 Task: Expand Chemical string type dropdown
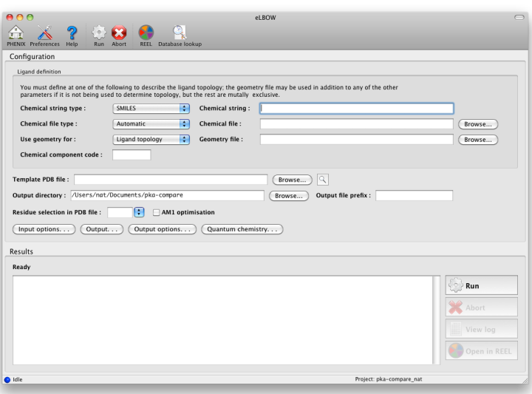coord(151,108)
